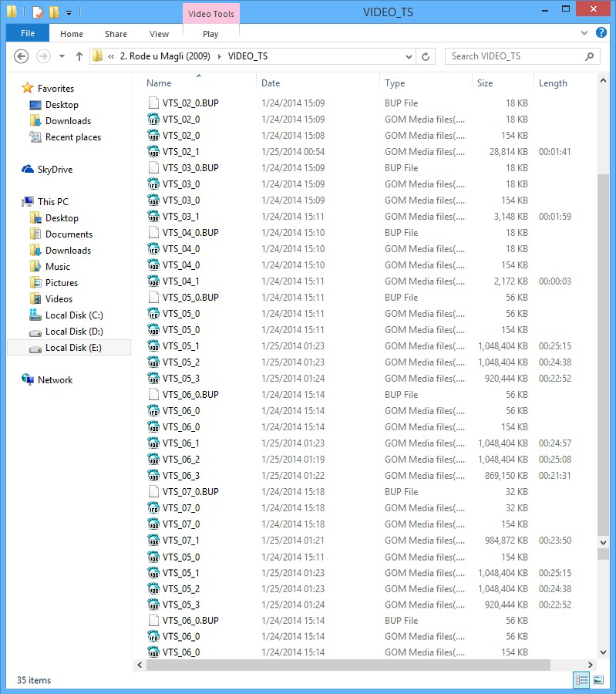Click the Back navigation arrow
The height and width of the screenshot is (694, 616).
(x=22, y=56)
